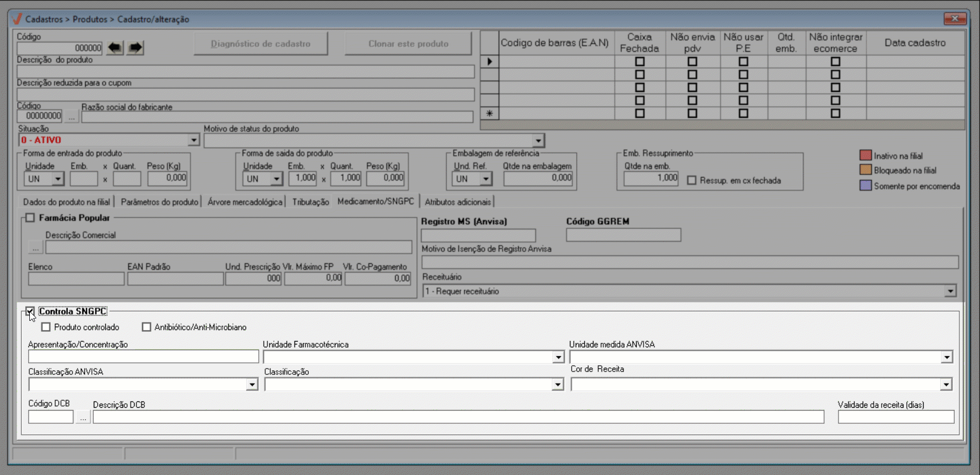Screen dimensions: 980x475
Task: Check the Antibiótico/Anti-Microbiano option
Action: pyautogui.click(x=147, y=327)
